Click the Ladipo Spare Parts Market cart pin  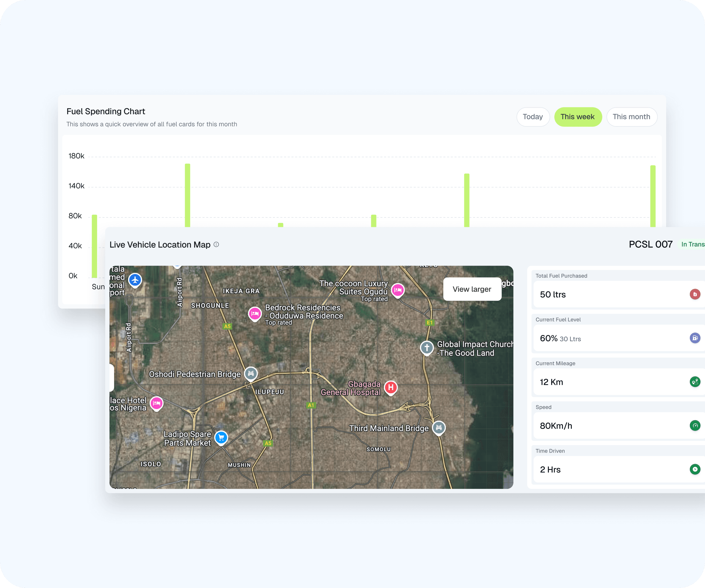point(221,437)
